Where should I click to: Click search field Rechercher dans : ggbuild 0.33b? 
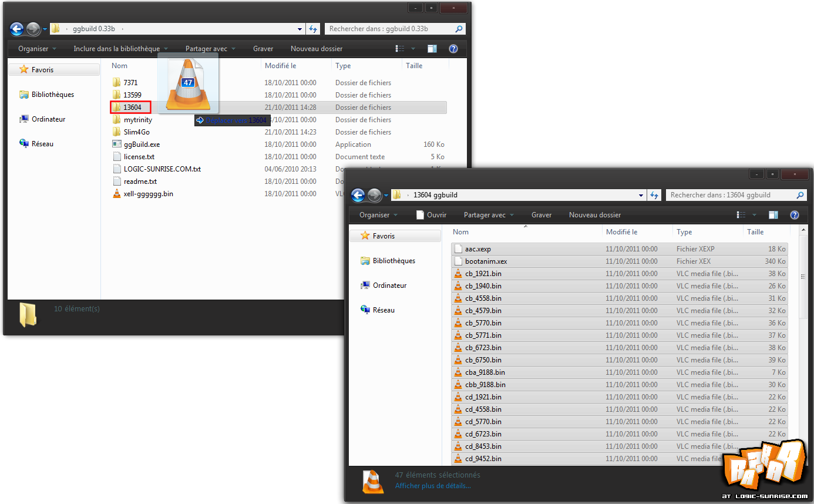click(390, 29)
